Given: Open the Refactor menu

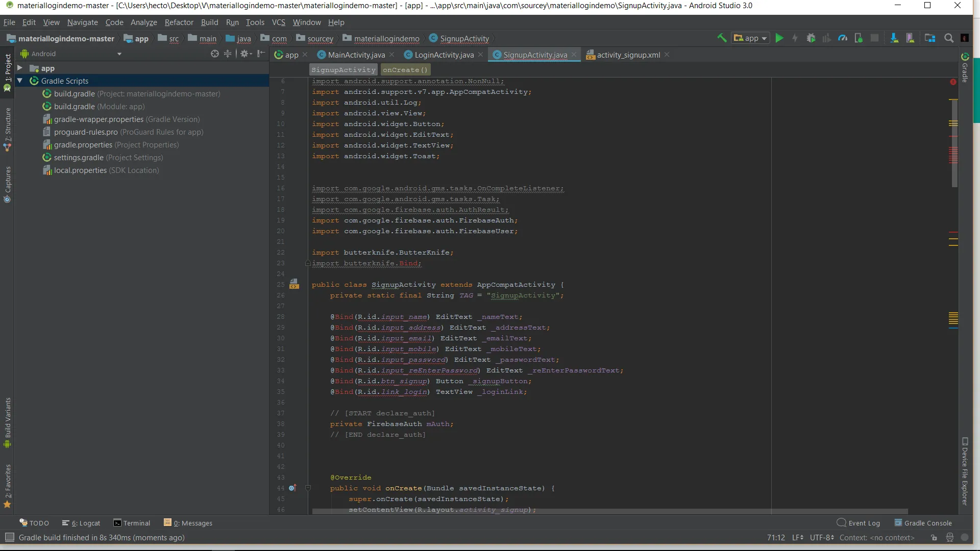Looking at the screenshot, I should click(179, 22).
